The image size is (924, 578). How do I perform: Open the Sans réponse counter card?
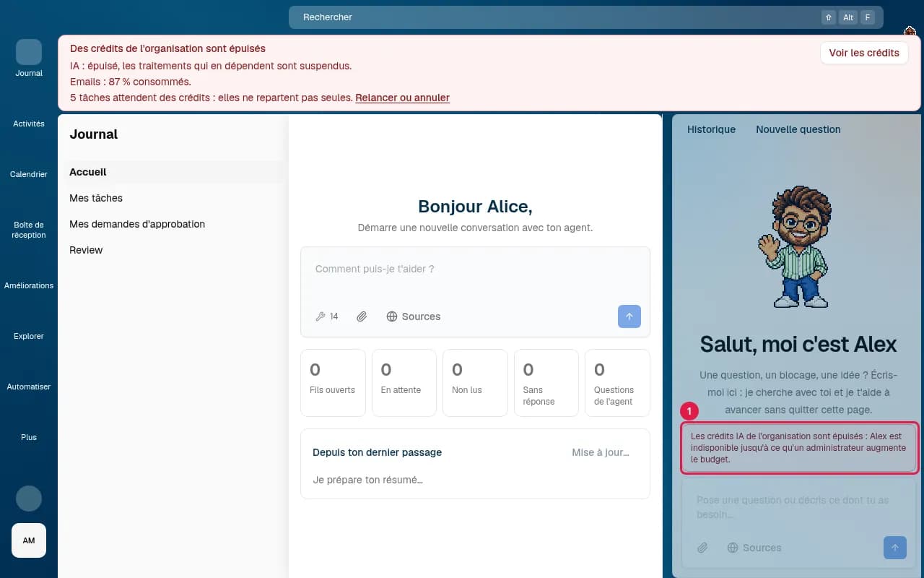tap(546, 383)
